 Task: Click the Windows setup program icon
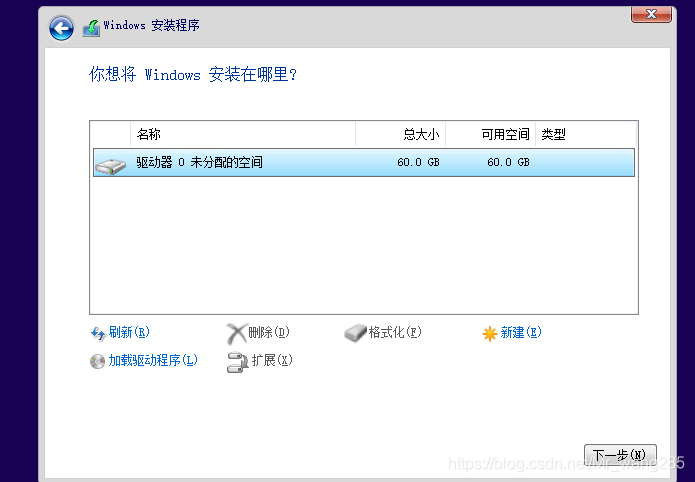coord(91,28)
